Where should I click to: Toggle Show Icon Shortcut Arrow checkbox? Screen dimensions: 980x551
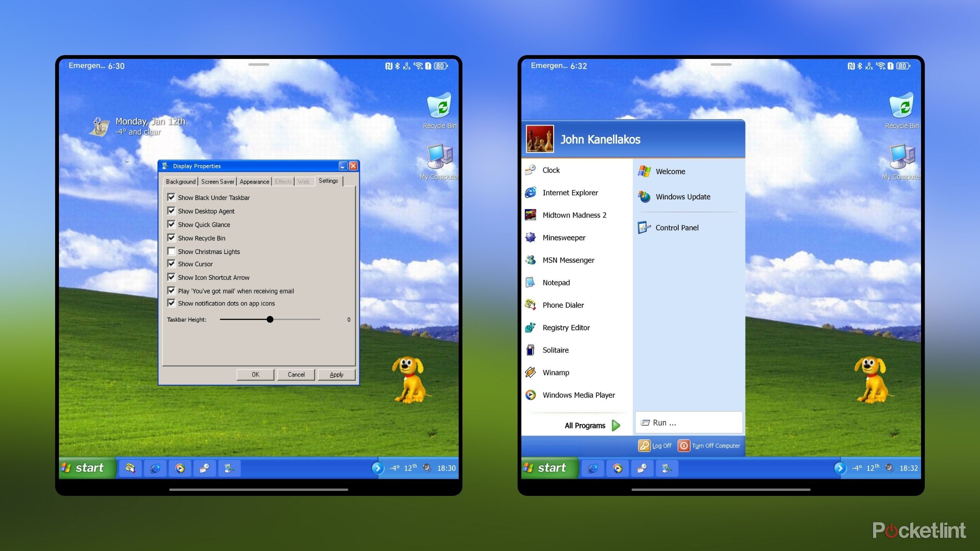pyautogui.click(x=171, y=277)
